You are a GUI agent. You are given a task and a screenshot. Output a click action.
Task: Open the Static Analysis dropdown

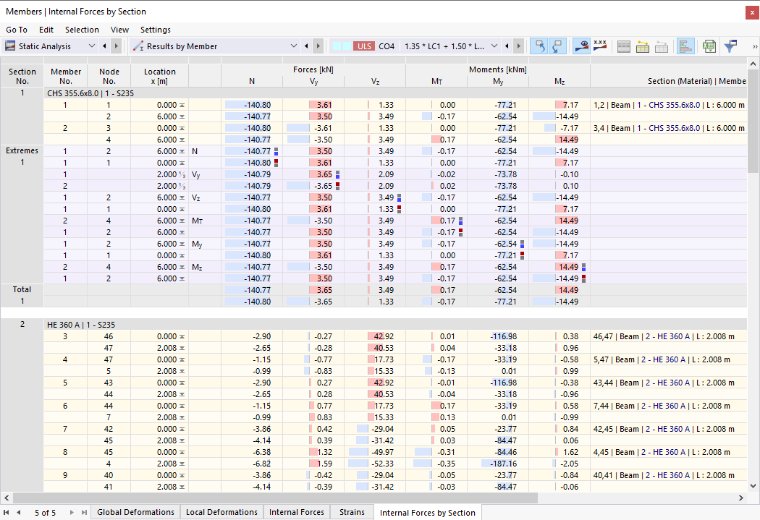(x=92, y=46)
